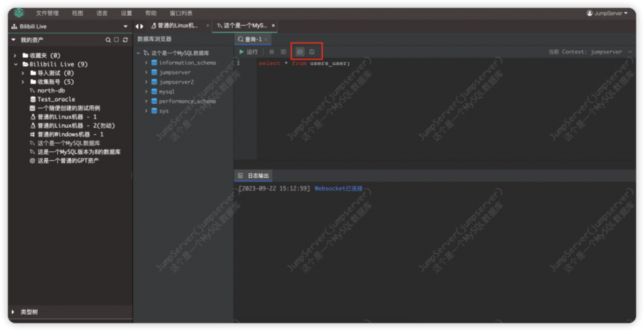Collapse the Bilibili Live (9) node

tap(16, 65)
